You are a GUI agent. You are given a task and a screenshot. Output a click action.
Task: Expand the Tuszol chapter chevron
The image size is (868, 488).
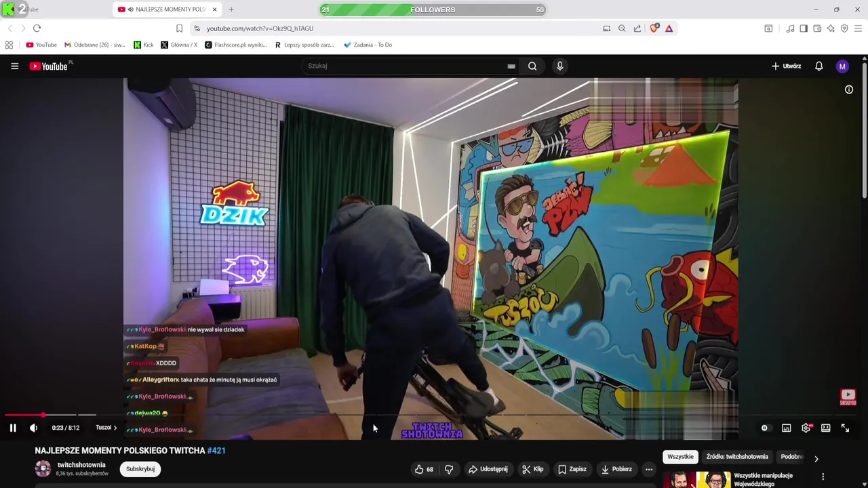(x=115, y=428)
